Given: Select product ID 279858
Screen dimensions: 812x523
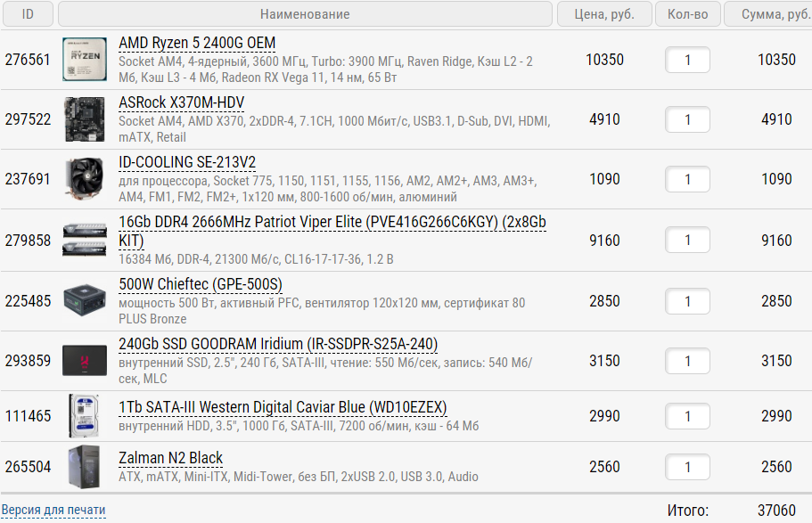Looking at the screenshot, I should click(28, 241).
